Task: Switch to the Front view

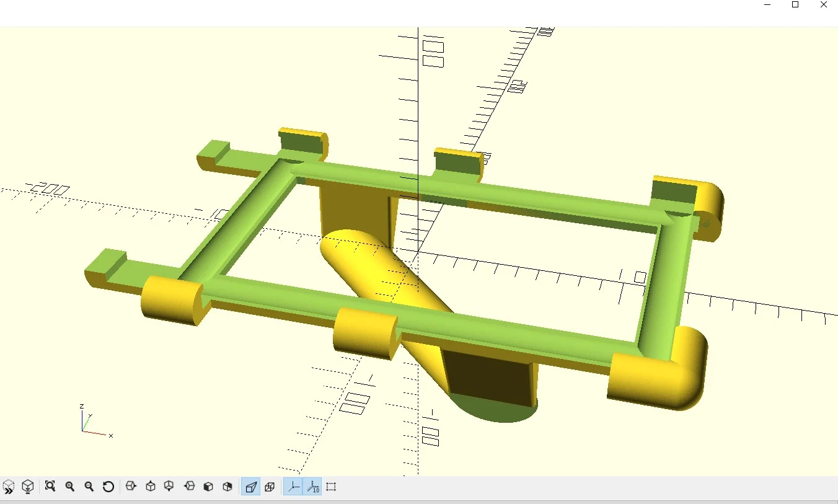Action: pyautogui.click(x=208, y=487)
